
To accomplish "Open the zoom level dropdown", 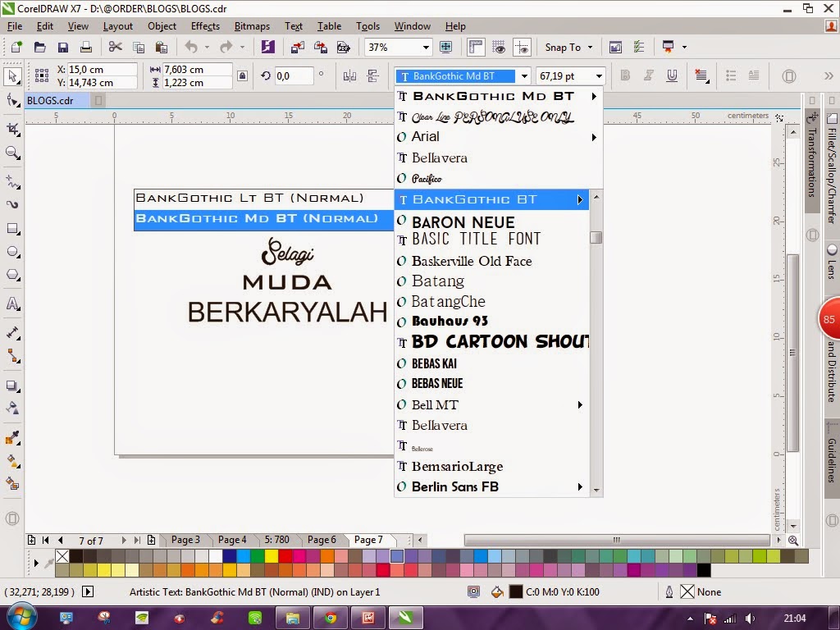I will pyautogui.click(x=426, y=47).
